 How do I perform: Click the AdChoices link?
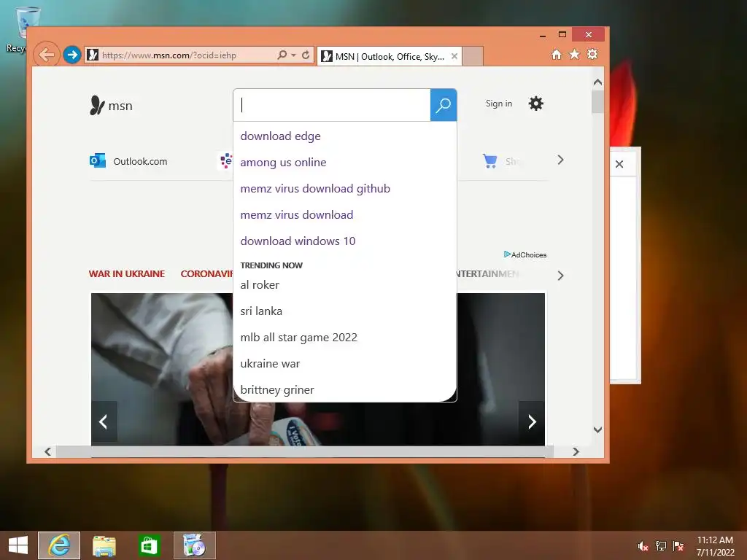tap(525, 254)
